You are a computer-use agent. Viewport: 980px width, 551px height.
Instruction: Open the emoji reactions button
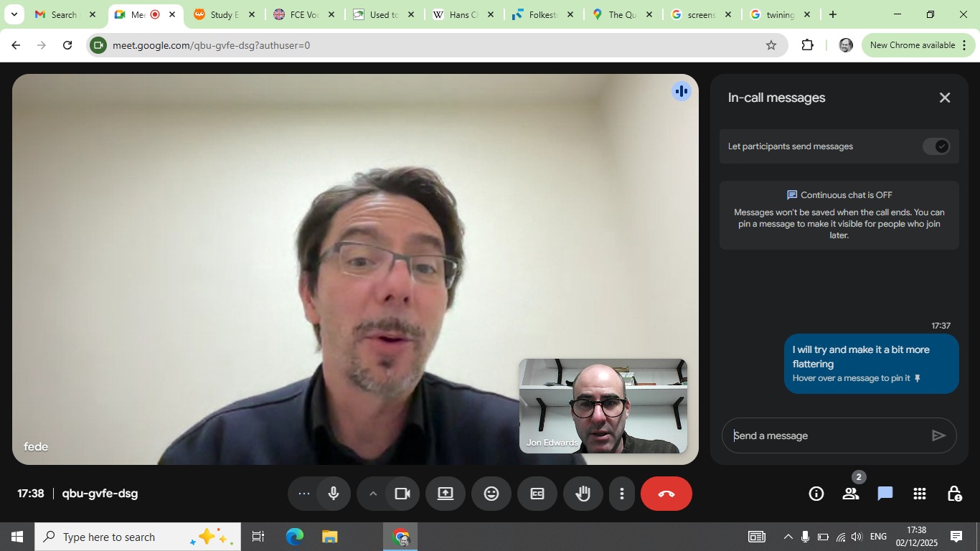coord(491,494)
